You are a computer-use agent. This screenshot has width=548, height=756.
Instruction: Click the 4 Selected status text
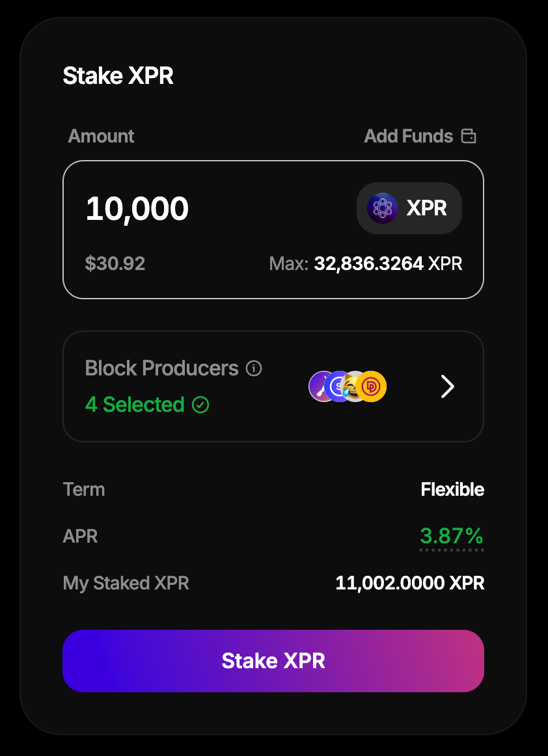click(x=135, y=405)
